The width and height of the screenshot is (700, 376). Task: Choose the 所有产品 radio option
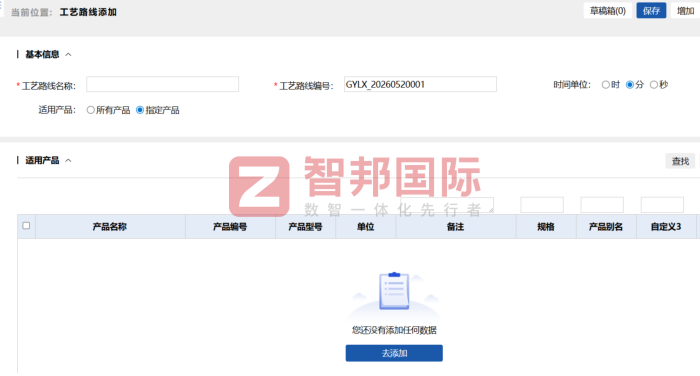click(91, 110)
